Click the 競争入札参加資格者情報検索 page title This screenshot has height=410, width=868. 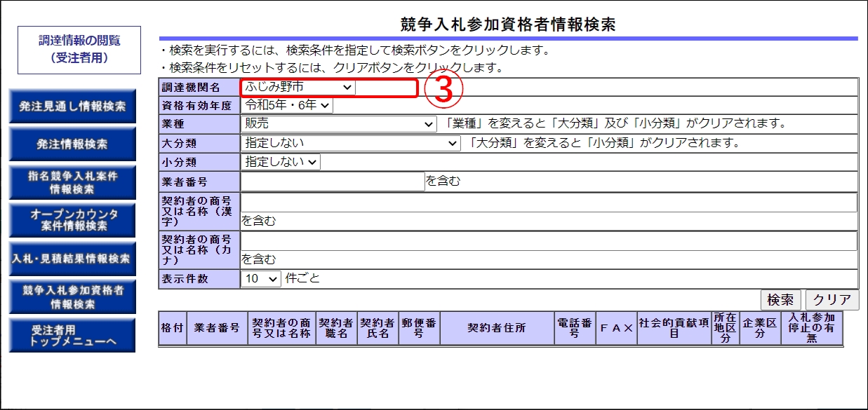click(508, 25)
